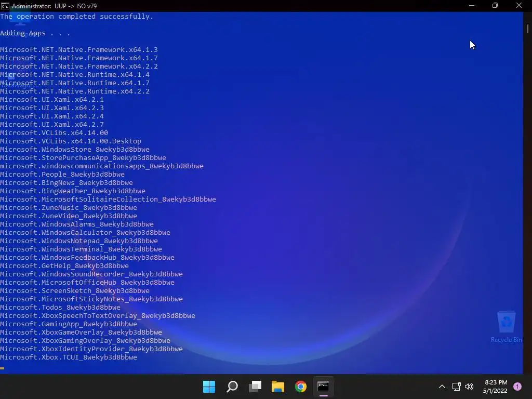
Task: Click the Microsoft.People_8wekyb3d8bbwe line
Action: (62, 175)
